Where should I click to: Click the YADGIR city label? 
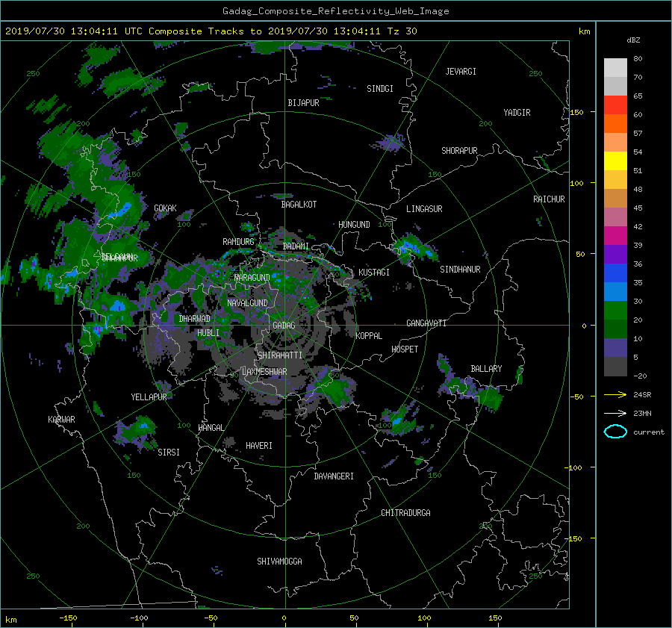pyautogui.click(x=517, y=113)
